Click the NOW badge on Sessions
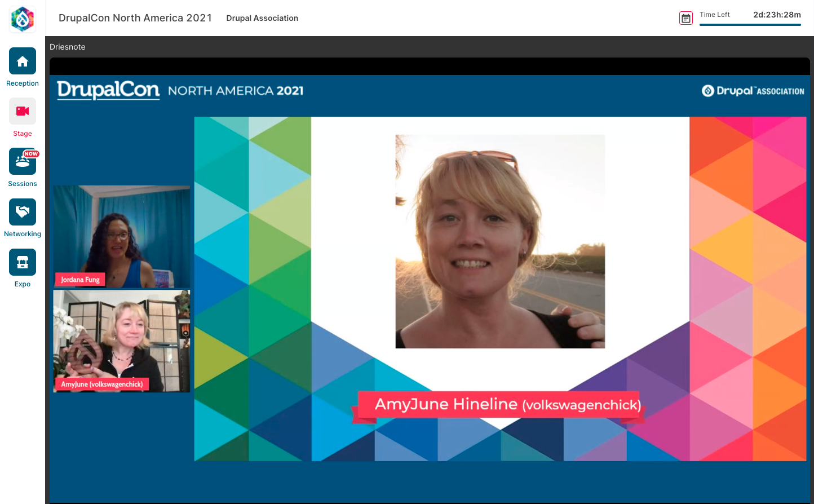Image resolution: width=814 pixels, height=504 pixels. pos(31,153)
